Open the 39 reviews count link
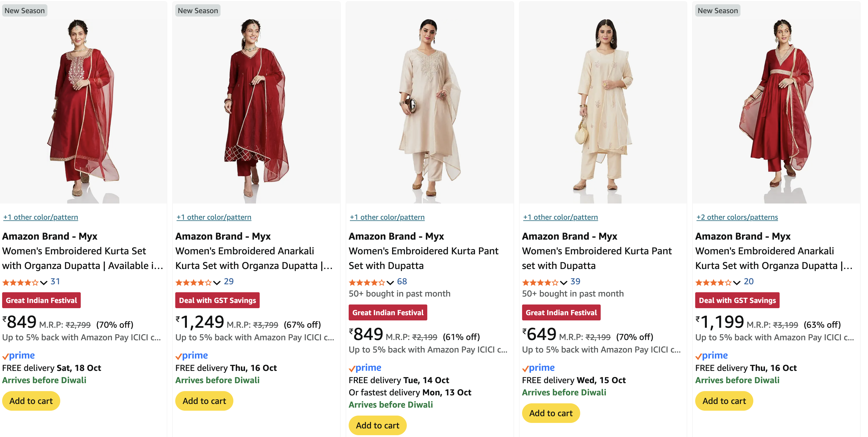Viewport: 868px width, 437px height. coord(575,282)
